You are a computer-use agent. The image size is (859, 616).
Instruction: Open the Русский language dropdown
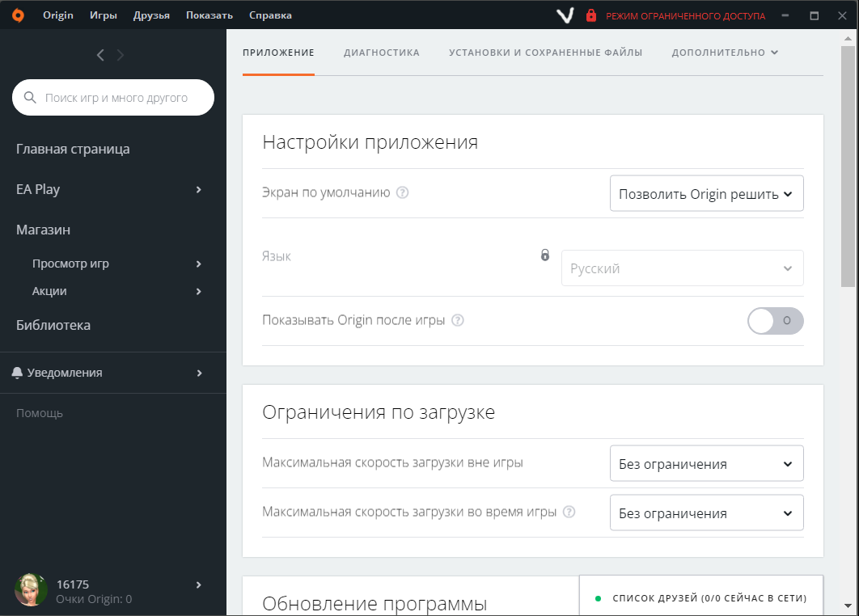point(682,268)
